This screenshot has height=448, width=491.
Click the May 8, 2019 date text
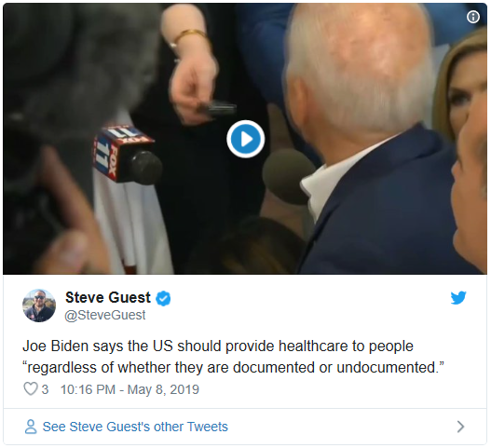pyautogui.click(x=163, y=389)
